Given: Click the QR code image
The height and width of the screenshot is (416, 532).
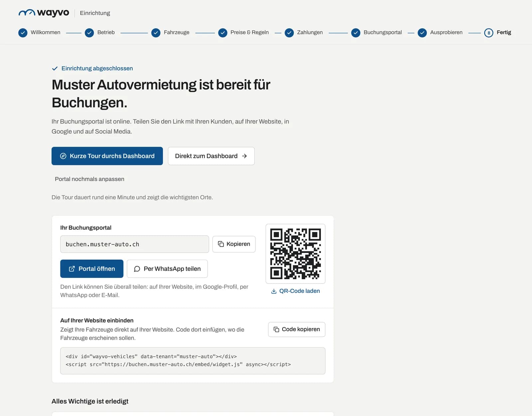Looking at the screenshot, I should point(295,254).
